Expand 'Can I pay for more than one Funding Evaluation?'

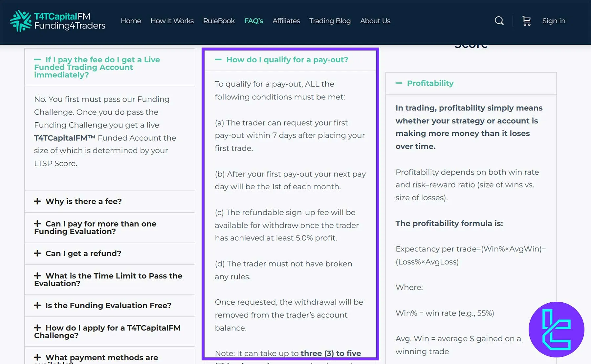[100, 227]
